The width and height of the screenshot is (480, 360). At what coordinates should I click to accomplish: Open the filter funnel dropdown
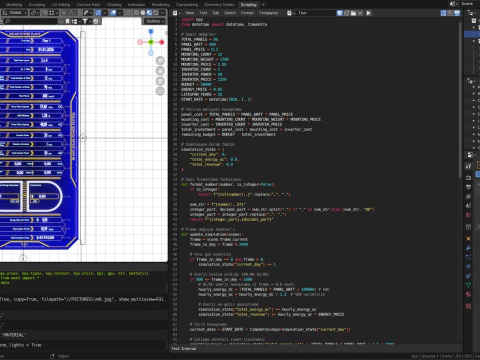click(x=86, y=21)
